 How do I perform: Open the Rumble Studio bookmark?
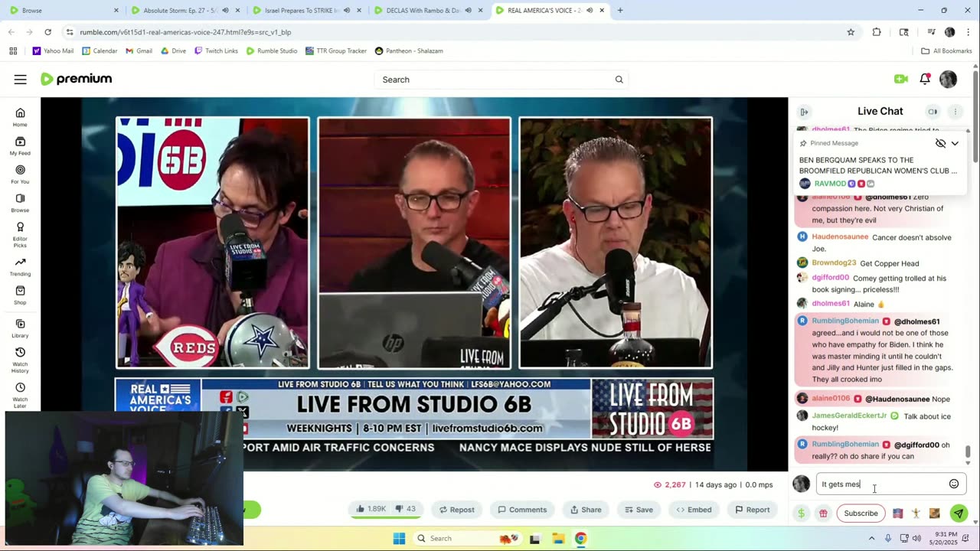[x=272, y=51]
